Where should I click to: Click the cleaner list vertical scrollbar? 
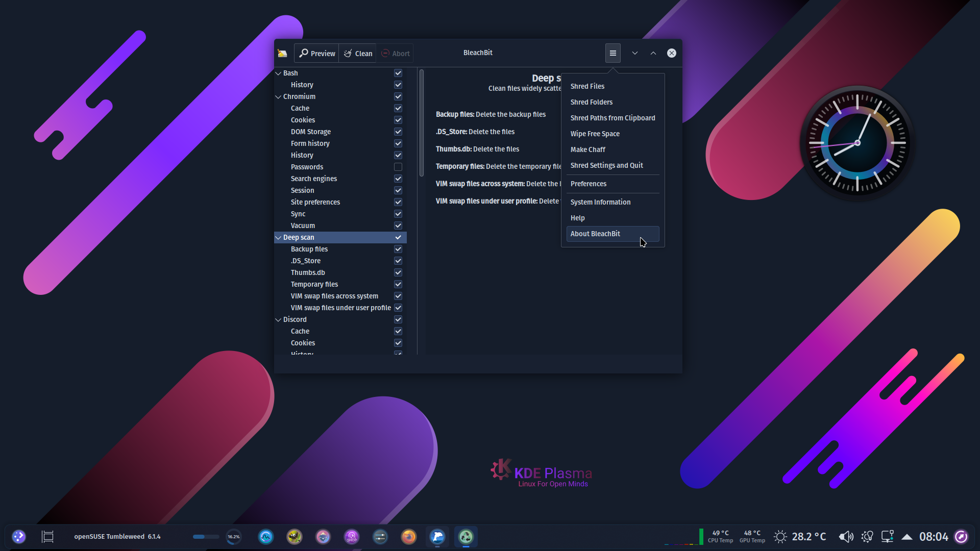pos(422,123)
